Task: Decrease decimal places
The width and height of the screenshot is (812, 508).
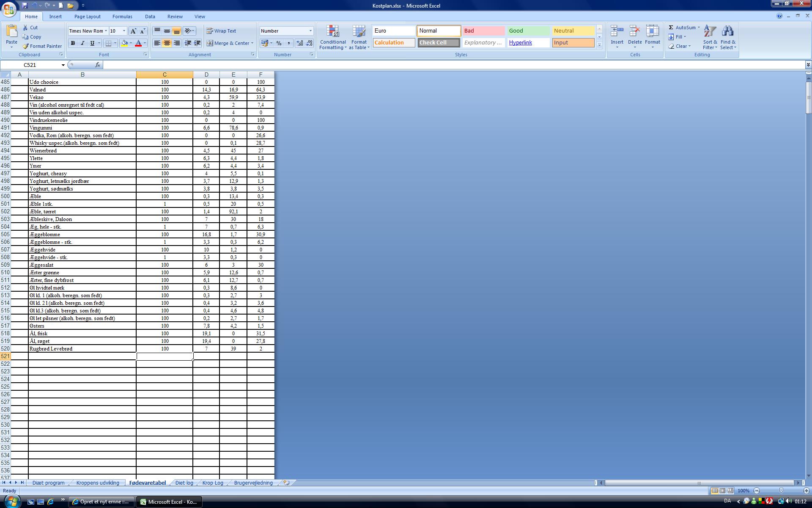Action: tap(309, 43)
